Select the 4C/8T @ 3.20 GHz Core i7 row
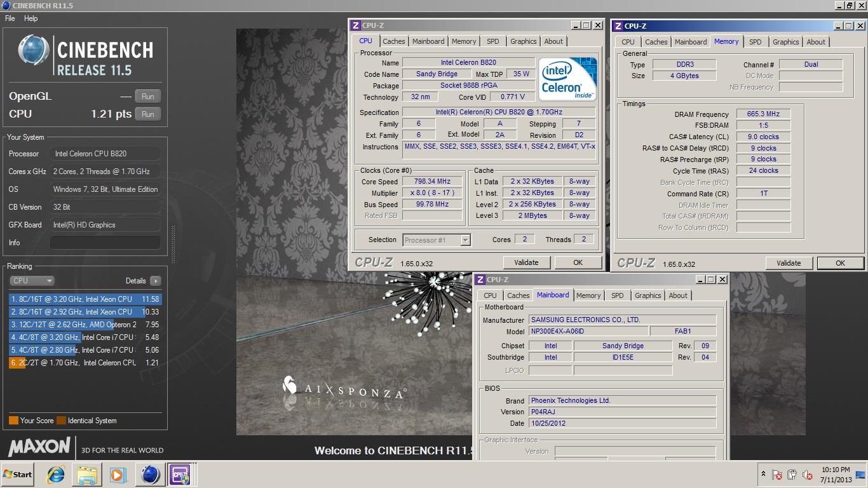This screenshot has width=868, height=488. 85,337
